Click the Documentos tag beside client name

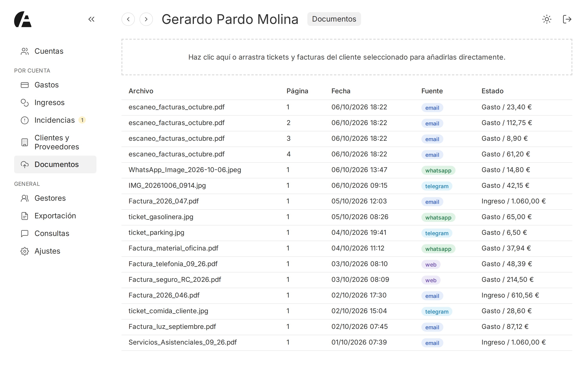[x=334, y=19]
